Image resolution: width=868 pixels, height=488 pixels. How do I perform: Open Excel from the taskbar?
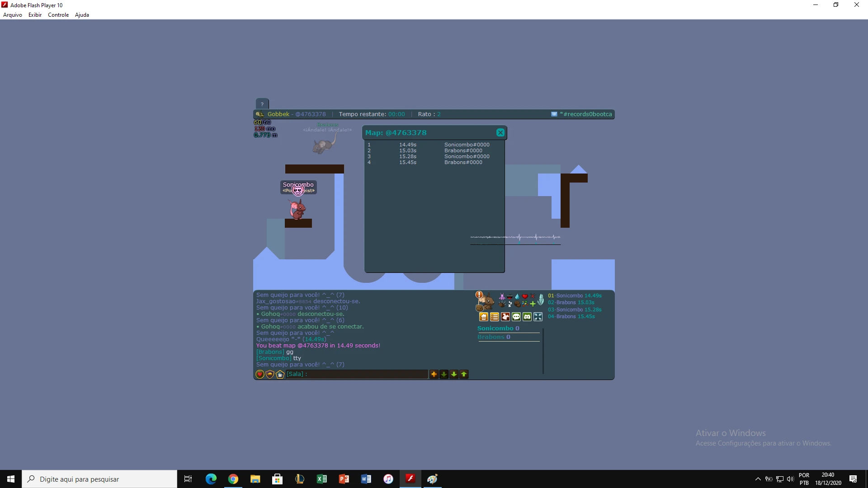[322, 479]
